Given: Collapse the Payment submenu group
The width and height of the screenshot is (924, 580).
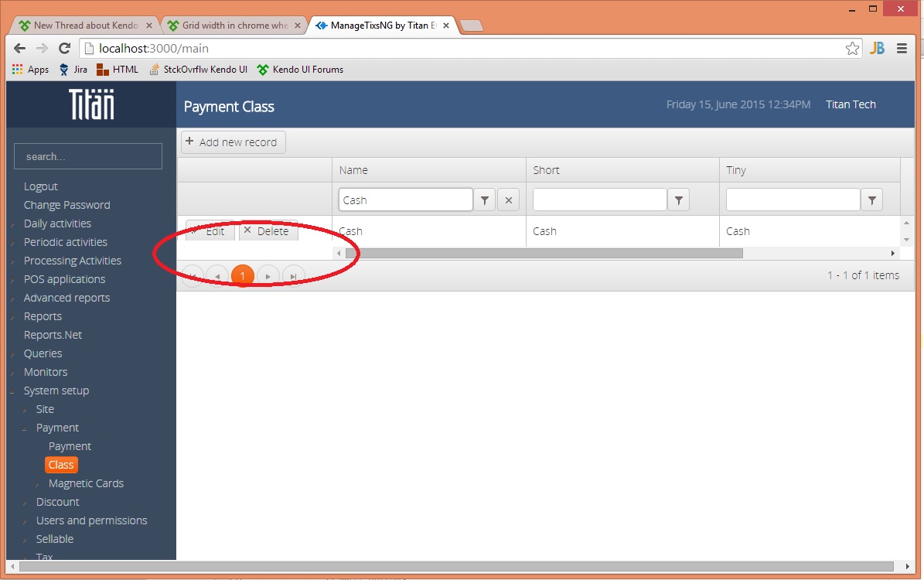Looking at the screenshot, I should pos(57,428).
